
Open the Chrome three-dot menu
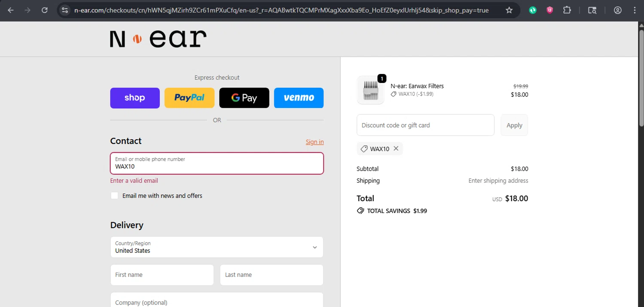tap(635, 10)
